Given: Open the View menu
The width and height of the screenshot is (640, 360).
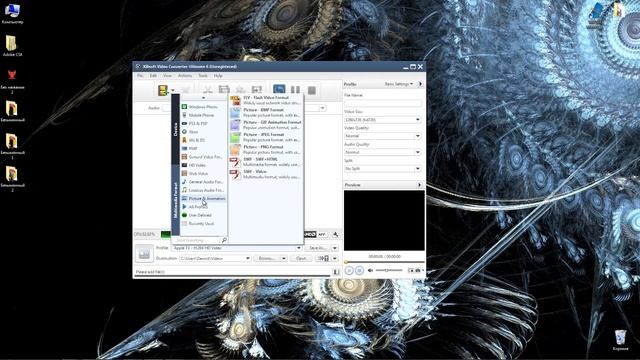Looking at the screenshot, I should pos(167,76).
